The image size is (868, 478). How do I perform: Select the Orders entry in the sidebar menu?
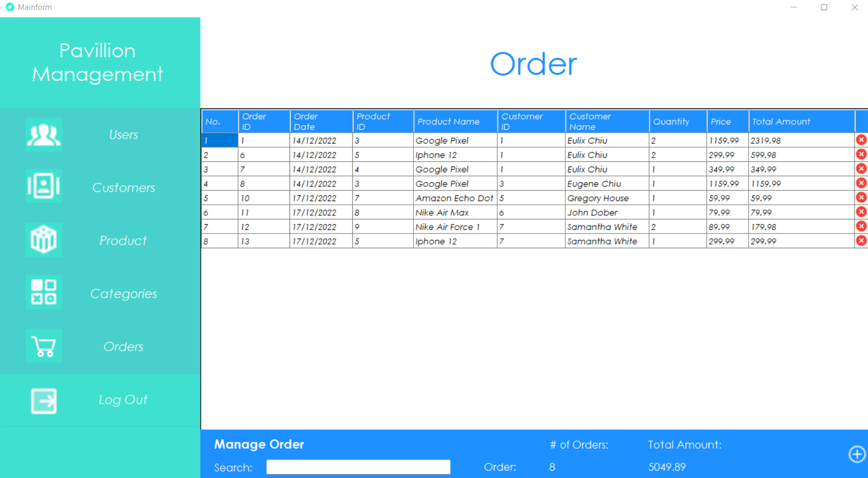tap(123, 346)
